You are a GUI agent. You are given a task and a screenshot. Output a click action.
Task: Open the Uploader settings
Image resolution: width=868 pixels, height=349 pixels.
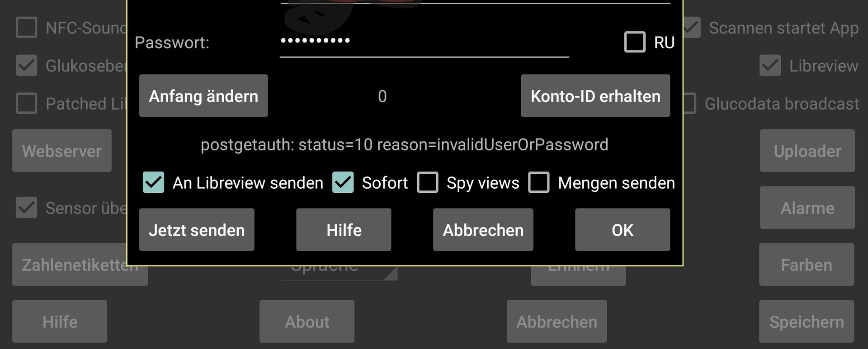coord(807,151)
